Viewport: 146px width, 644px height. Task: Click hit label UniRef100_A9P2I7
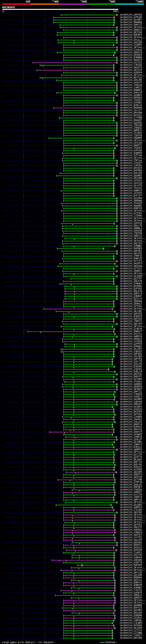pos(131,25)
